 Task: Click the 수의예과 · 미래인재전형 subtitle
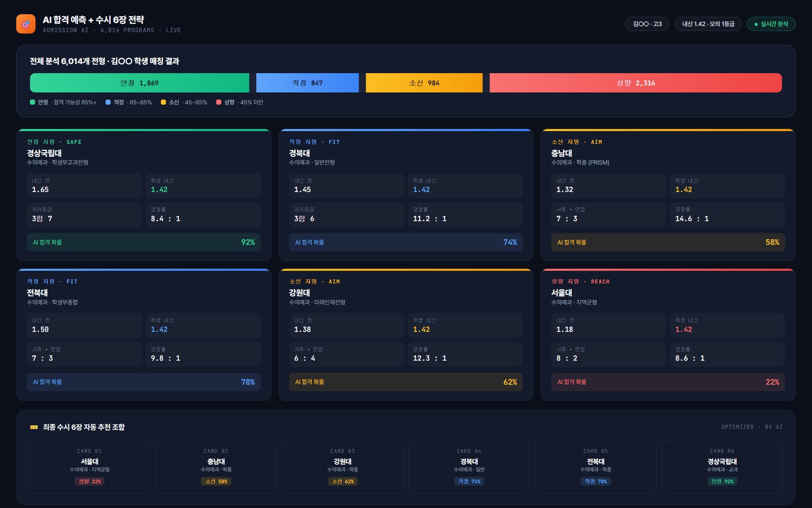[317, 302]
